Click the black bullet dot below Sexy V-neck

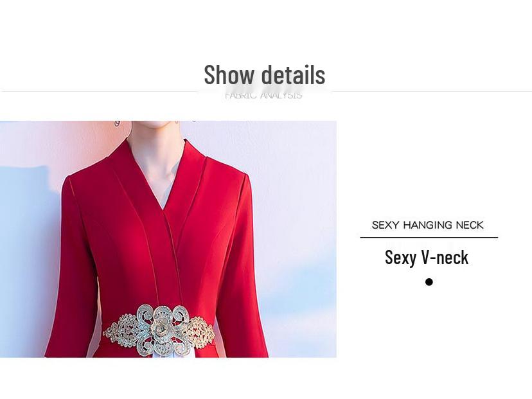429,282
